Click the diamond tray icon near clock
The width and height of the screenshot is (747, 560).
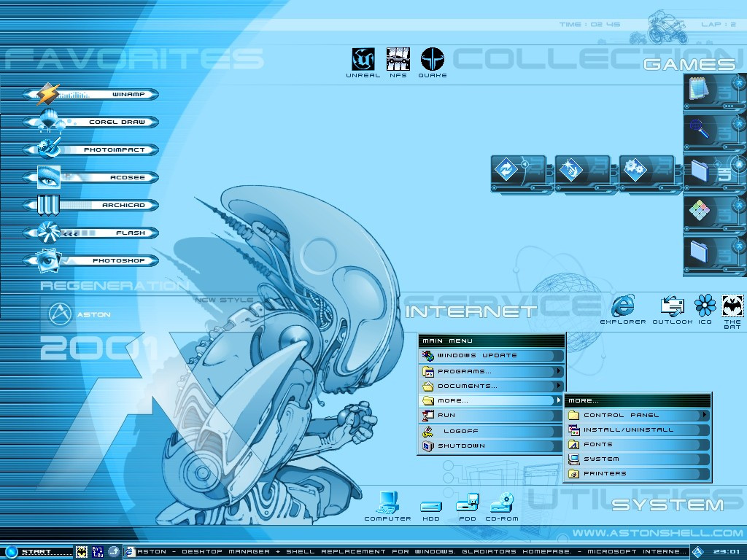point(697,553)
